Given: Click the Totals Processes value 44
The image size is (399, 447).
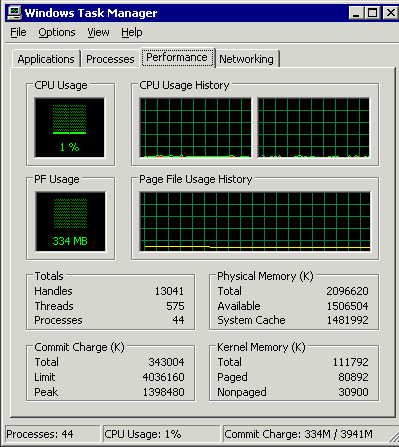Looking at the screenshot, I should (178, 320).
